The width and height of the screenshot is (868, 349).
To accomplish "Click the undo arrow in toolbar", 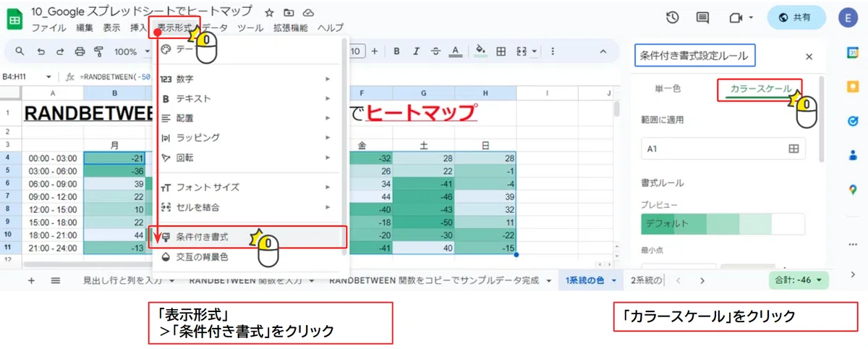I will (41, 51).
